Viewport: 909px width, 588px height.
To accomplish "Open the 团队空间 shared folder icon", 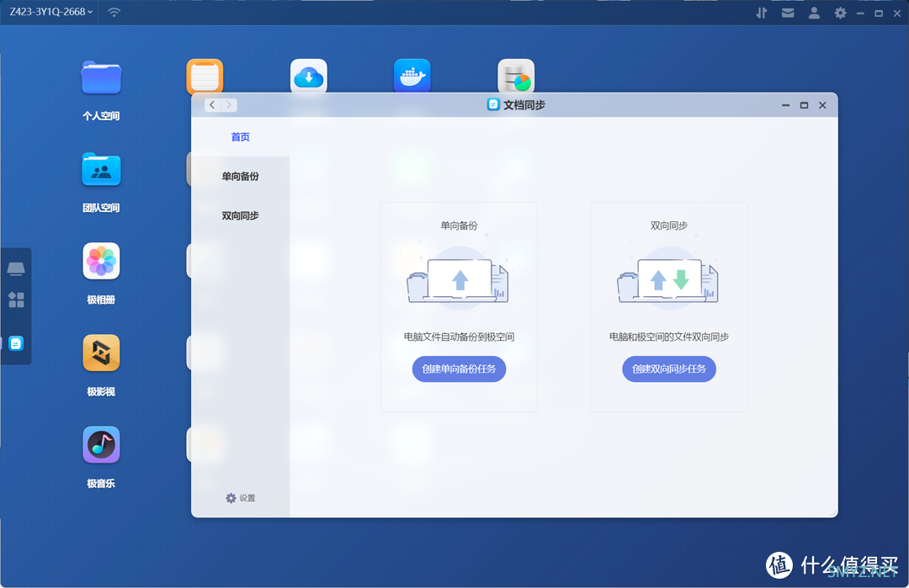I will [101, 169].
